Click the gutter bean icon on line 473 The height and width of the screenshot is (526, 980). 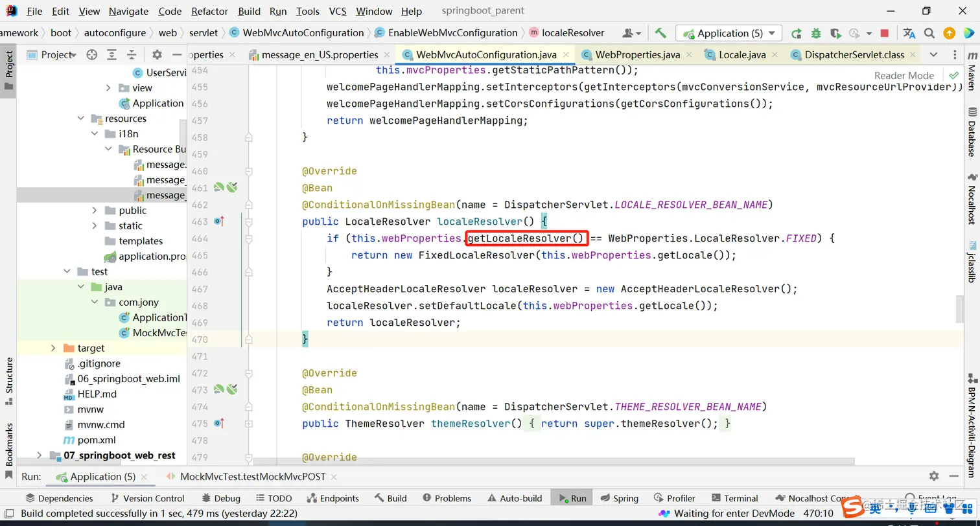coord(219,390)
